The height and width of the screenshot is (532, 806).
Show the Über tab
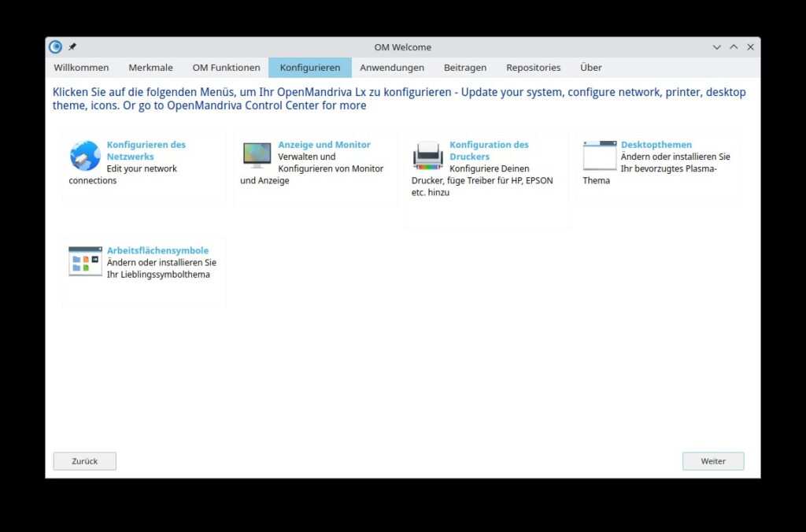tap(590, 68)
